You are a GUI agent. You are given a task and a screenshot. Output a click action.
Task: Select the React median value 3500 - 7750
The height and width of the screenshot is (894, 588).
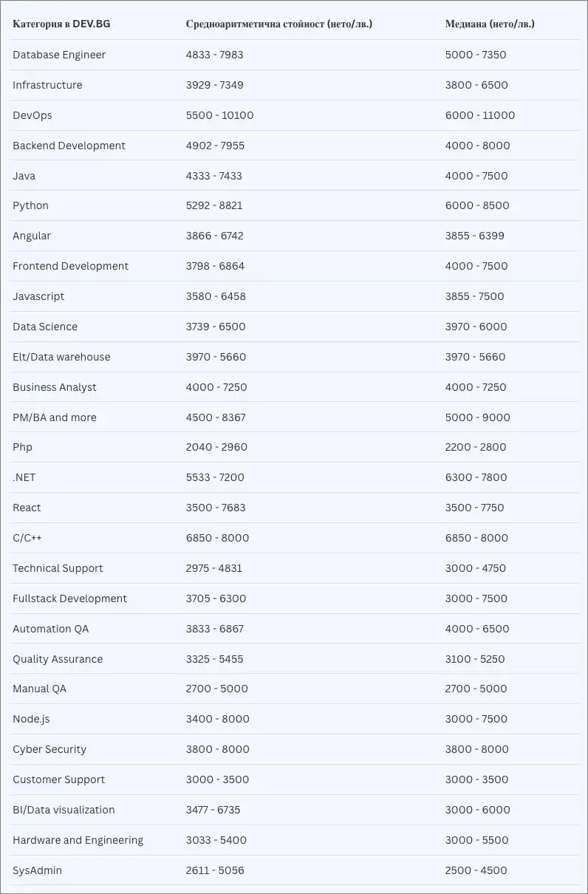[474, 508]
